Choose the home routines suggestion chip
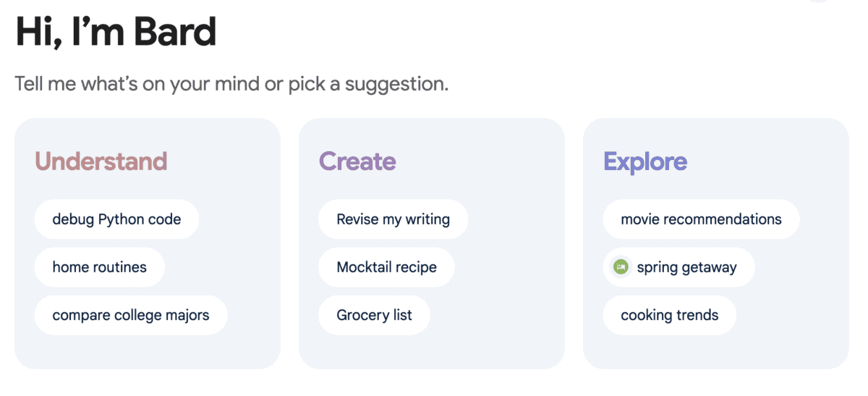 click(x=99, y=267)
